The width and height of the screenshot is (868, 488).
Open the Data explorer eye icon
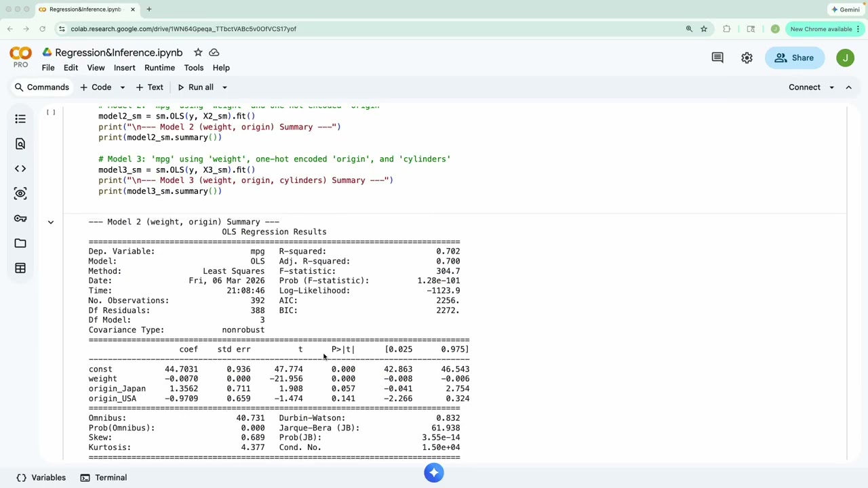click(20, 193)
